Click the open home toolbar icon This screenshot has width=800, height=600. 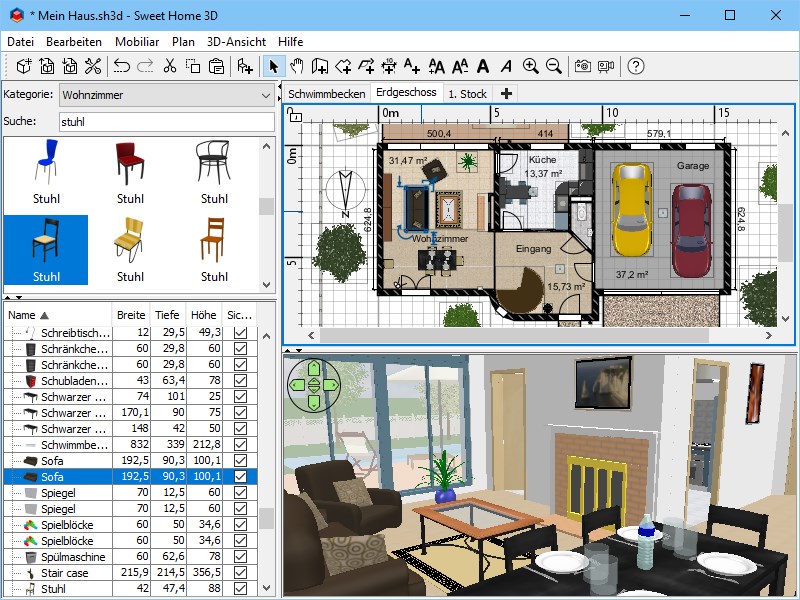(x=47, y=66)
